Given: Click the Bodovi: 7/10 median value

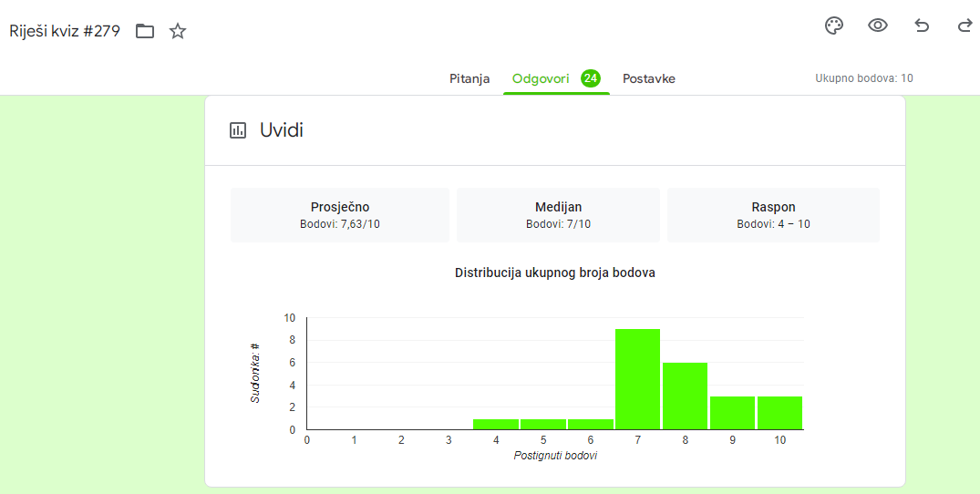Looking at the screenshot, I should click(x=558, y=223).
